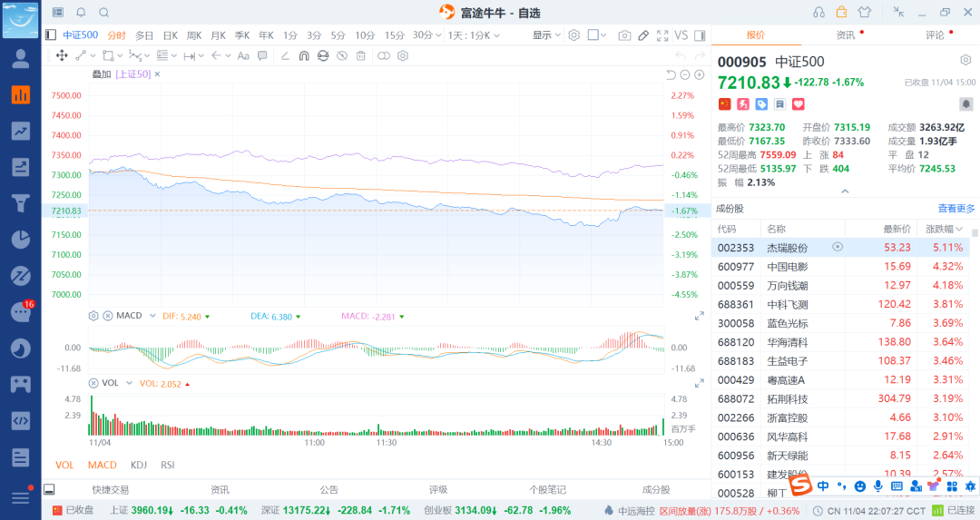Toggle the RSI indicator at bottom
980x520 pixels.
[168, 465]
